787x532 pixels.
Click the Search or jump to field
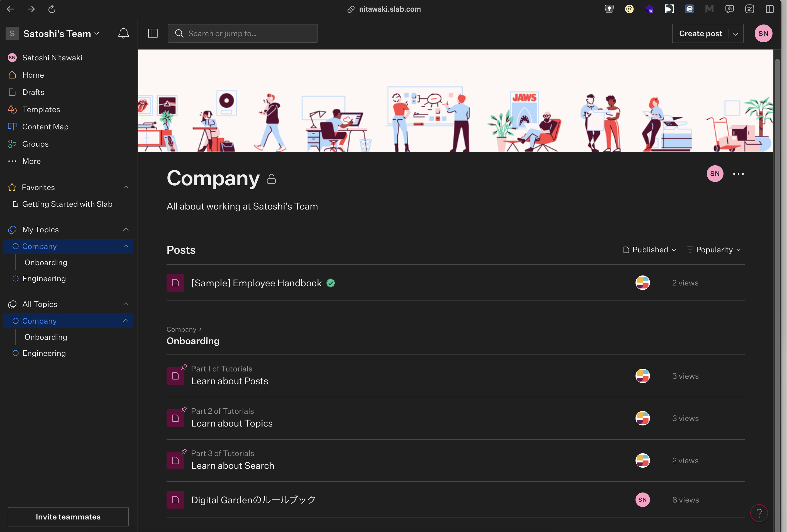click(x=243, y=33)
